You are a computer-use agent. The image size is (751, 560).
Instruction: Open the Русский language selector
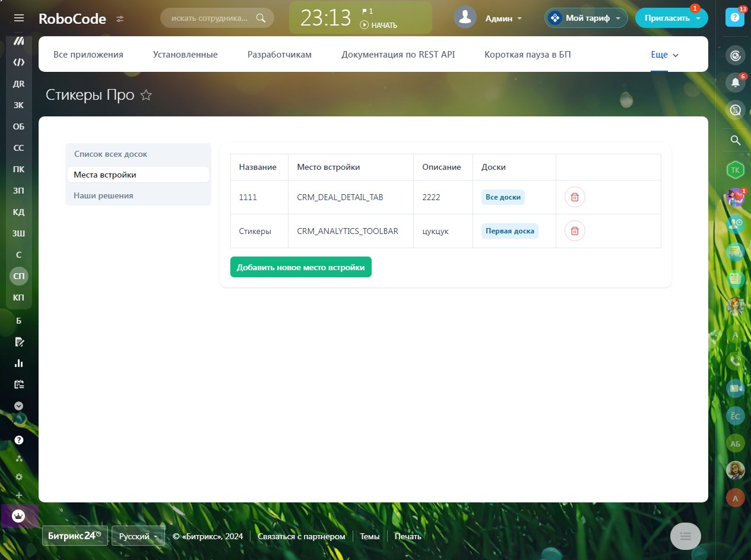click(138, 536)
